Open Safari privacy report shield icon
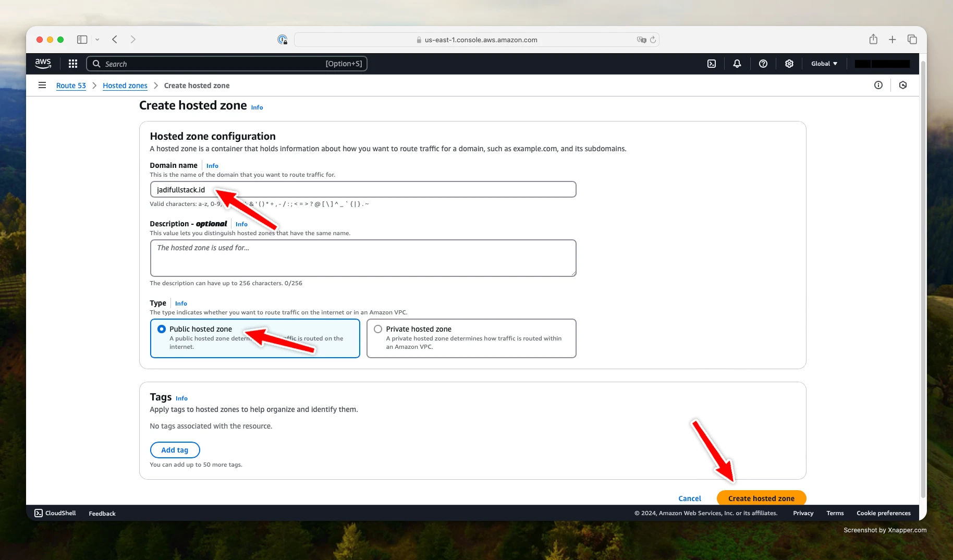The image size is (953, 560). (282, 40)
